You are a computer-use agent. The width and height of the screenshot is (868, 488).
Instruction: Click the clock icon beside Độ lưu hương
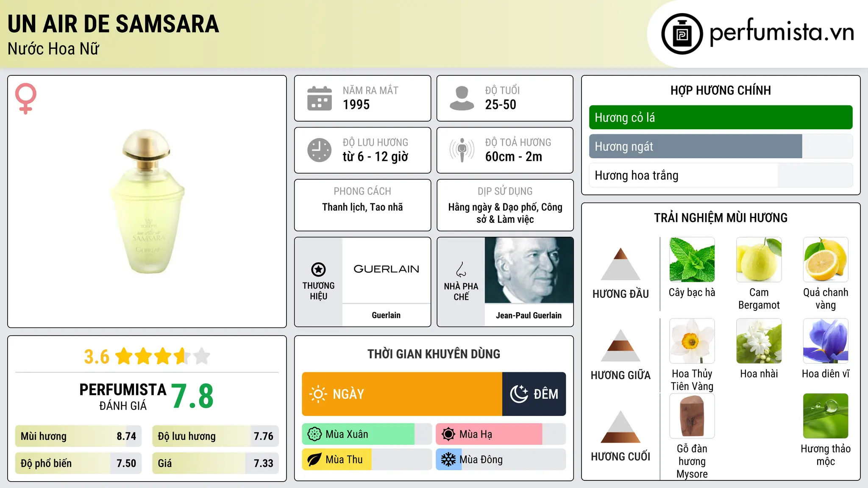click(320, 150)
